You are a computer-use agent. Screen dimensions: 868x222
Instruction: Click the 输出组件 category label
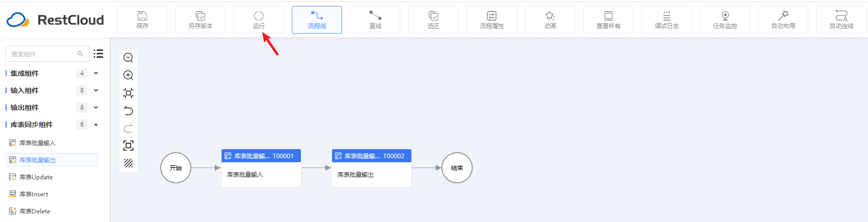tap(25, 107)
